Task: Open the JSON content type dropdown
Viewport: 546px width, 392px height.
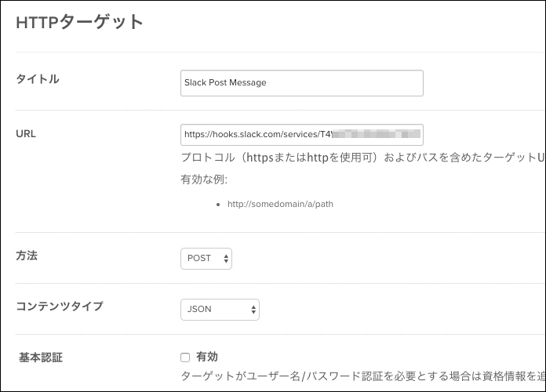Action: [x=220, y=310]
